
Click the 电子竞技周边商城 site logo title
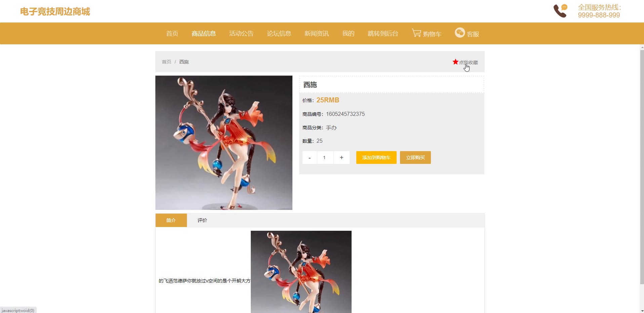(x=55, y=12)
